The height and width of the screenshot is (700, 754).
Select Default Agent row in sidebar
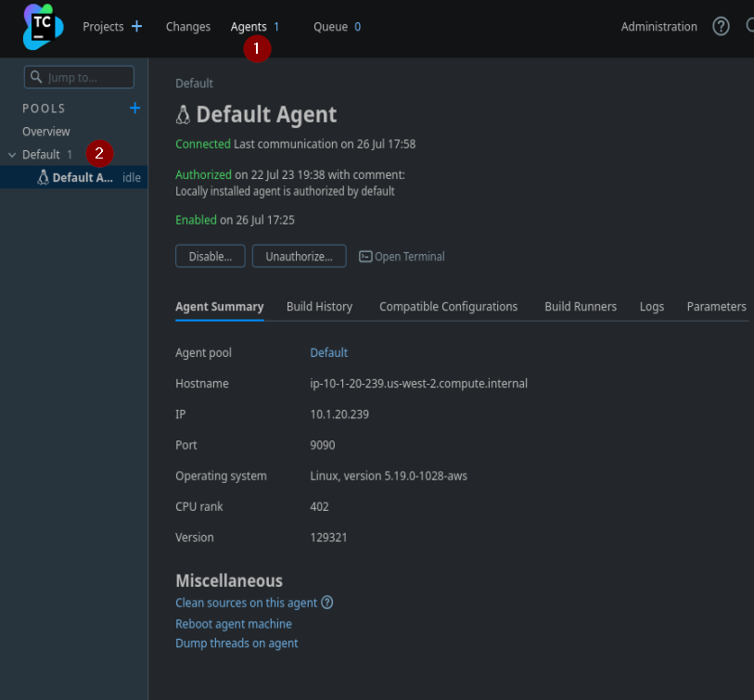click(x=74, y=177)
